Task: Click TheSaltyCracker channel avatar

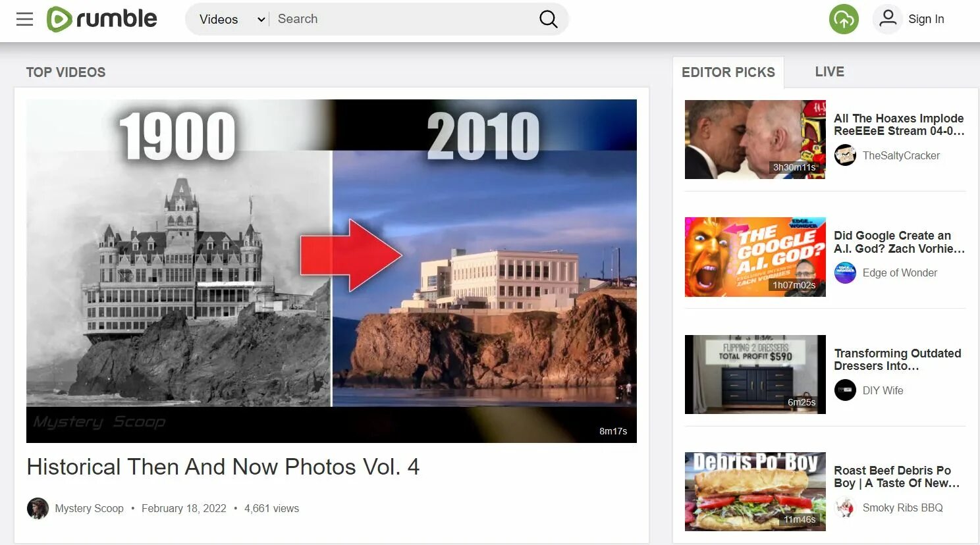Action: 845,155
